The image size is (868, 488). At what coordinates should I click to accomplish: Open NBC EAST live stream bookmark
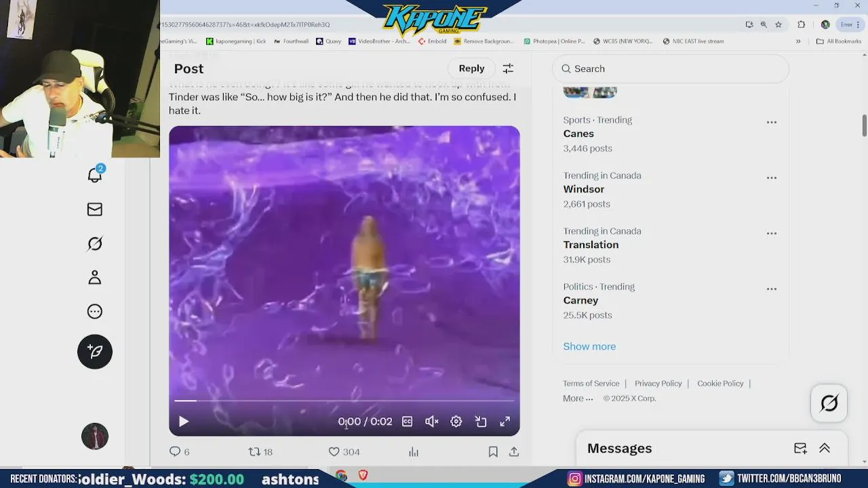pyautogui.click(x=693, y=41)
